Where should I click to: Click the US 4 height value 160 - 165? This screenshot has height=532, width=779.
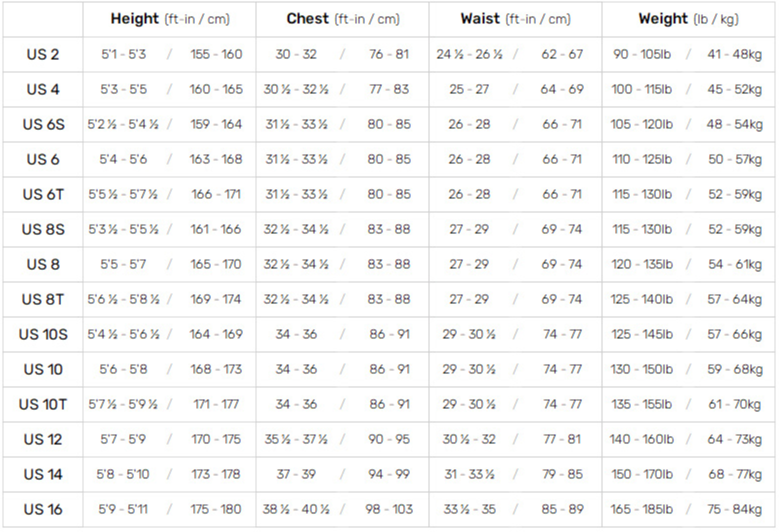(x=215, y=89)
